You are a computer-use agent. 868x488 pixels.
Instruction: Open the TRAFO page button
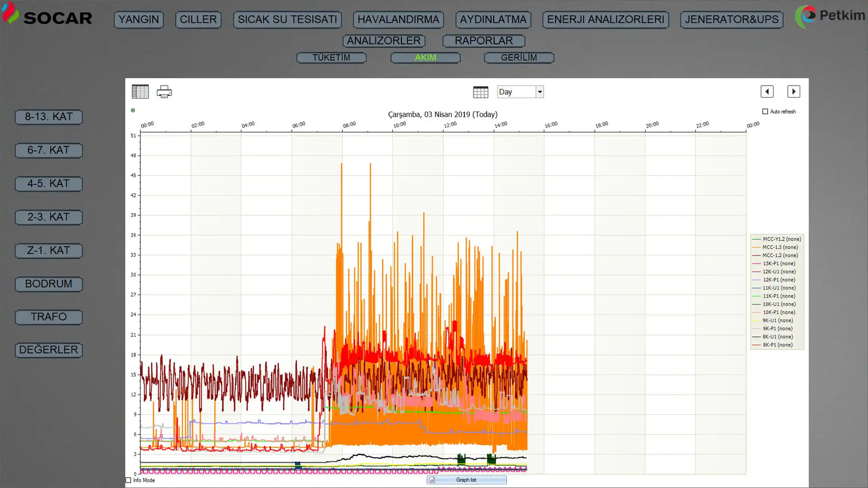(x=49, y=317)
